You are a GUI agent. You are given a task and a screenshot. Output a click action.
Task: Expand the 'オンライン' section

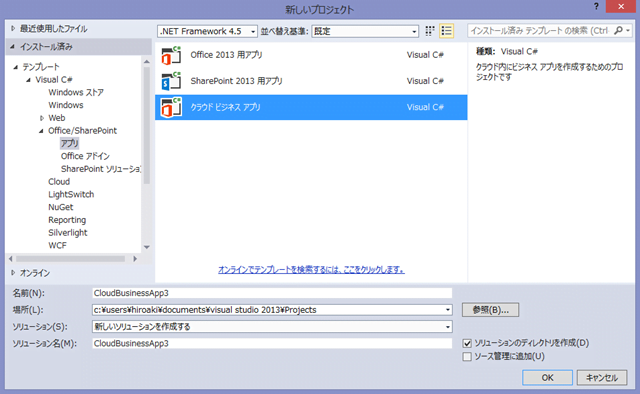pyautogui.click(x=13, y=273)
